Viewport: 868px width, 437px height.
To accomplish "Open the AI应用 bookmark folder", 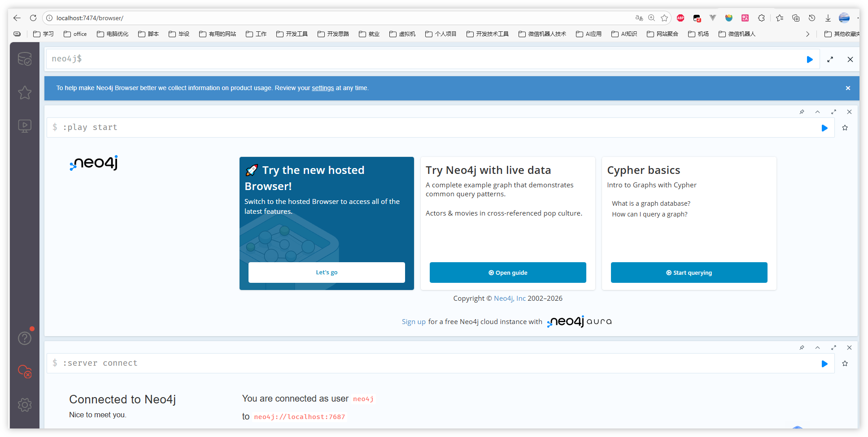I will coord(589,34).
